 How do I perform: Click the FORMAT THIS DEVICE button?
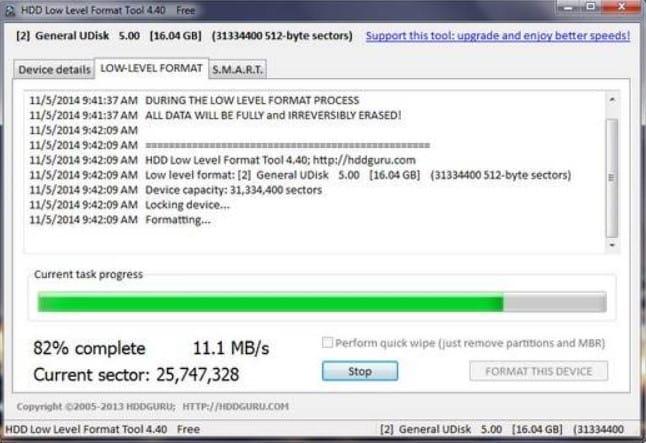538,371
